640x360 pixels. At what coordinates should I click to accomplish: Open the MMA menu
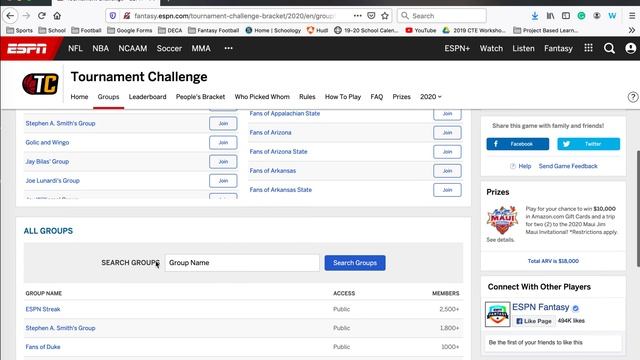pyautogui.click(x=201, y=48)
